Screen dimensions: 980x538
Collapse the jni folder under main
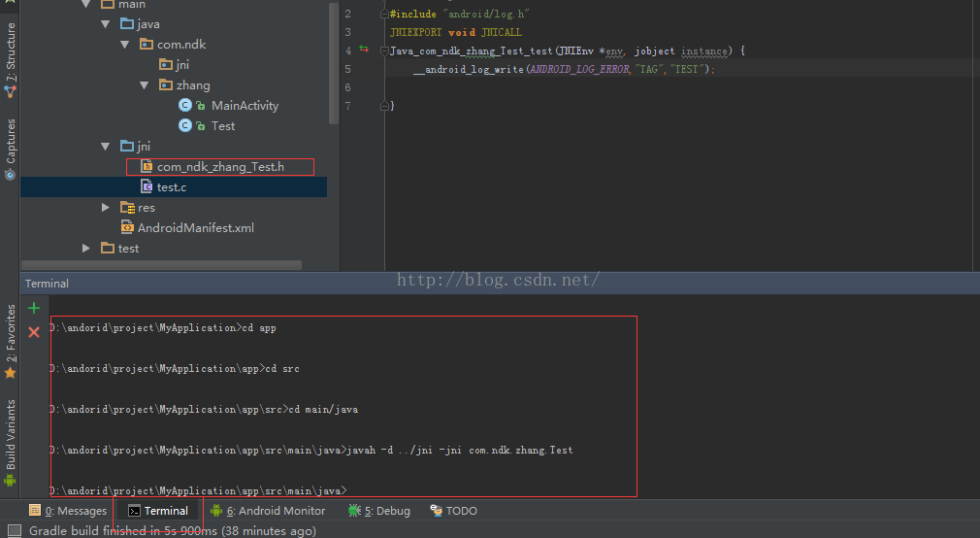click(x=105, y=146)
